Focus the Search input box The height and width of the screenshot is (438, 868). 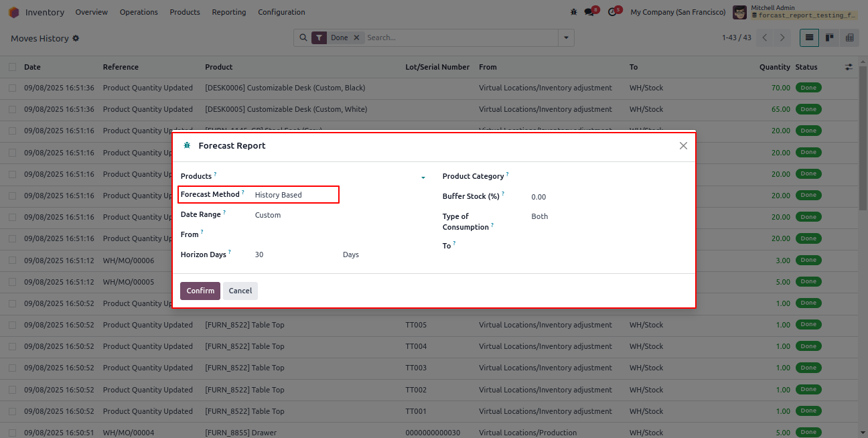tap(461, 38)
